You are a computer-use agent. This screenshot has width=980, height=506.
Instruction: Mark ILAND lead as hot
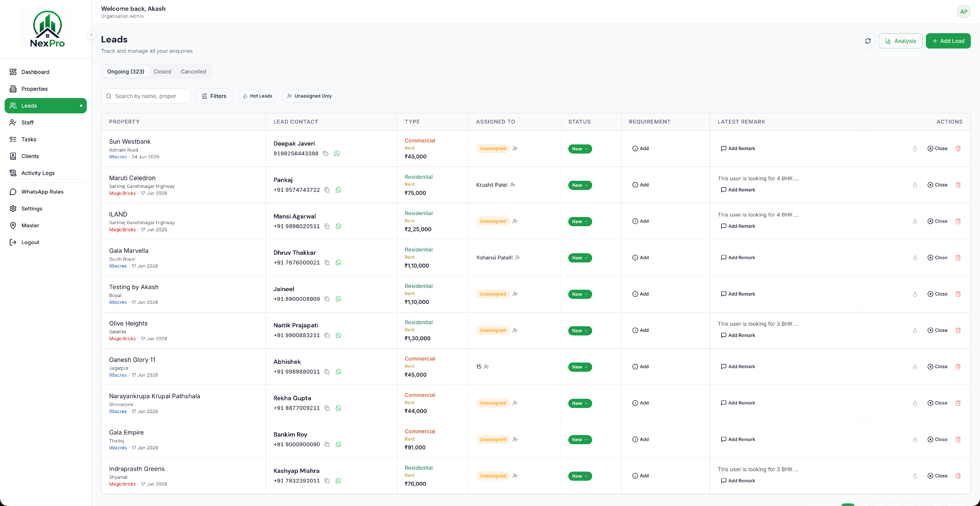point(915,222)
